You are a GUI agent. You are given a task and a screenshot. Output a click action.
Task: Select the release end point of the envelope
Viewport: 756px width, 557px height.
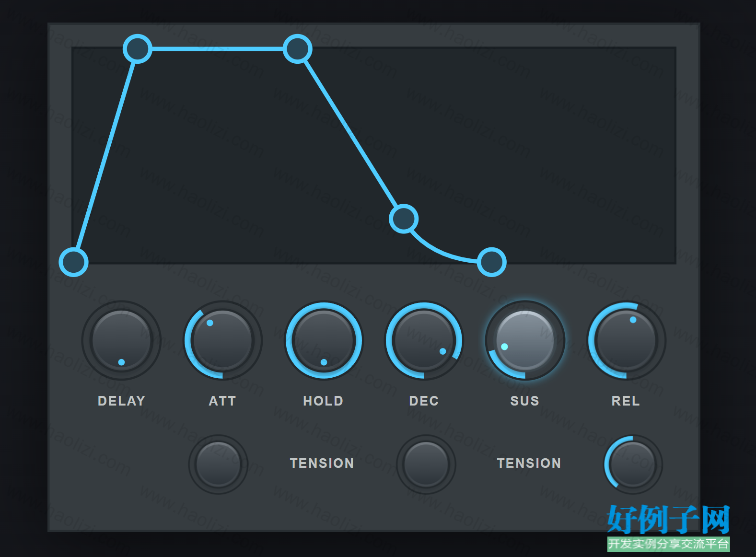[x=492, y=262]
